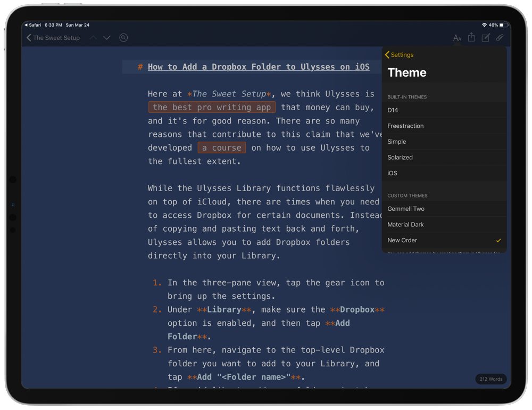Select the New Order custom theme
The height and width of the screenshot is (410, 532).
click(x=444, y=240)
